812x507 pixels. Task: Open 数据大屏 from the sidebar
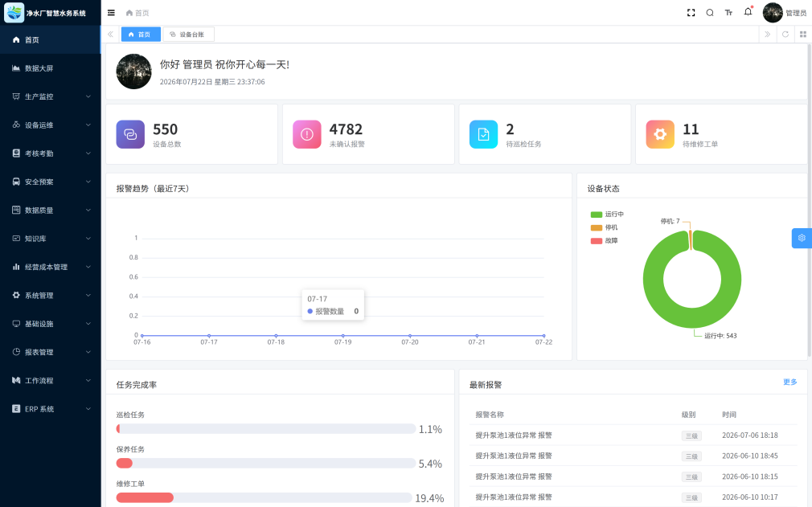(50, 68)
